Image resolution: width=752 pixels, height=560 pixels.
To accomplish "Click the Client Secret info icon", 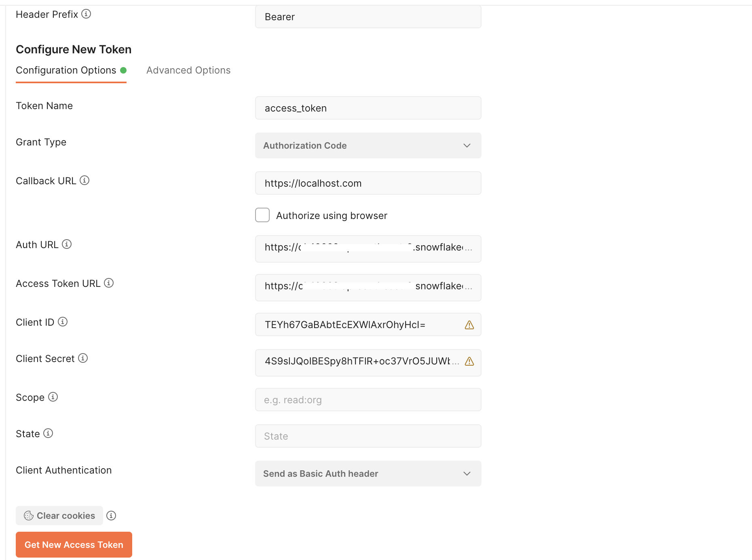I will (x=82, y=358).
